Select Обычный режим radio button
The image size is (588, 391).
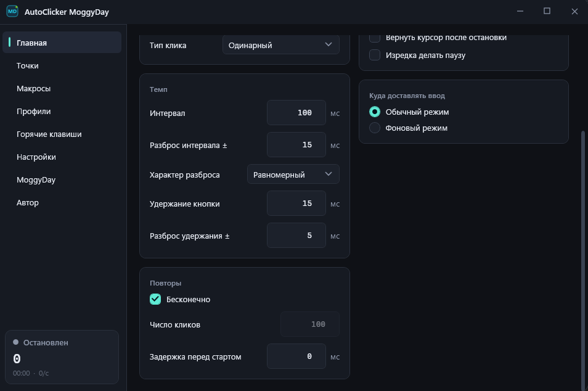[x=375, y=112]
